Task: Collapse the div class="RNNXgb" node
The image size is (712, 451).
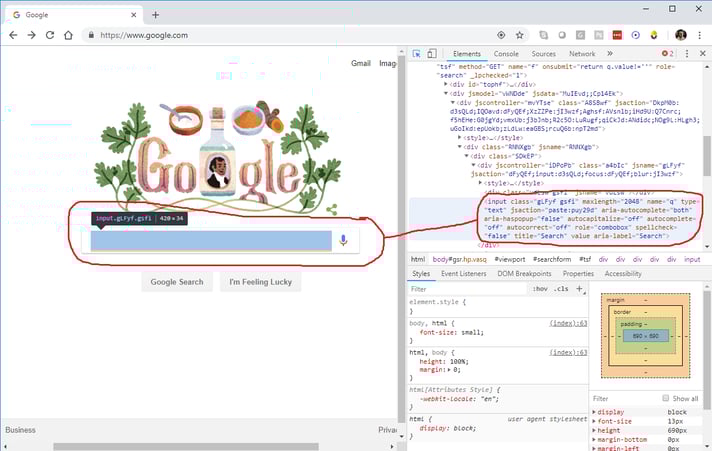Action: tap(460, 147)
